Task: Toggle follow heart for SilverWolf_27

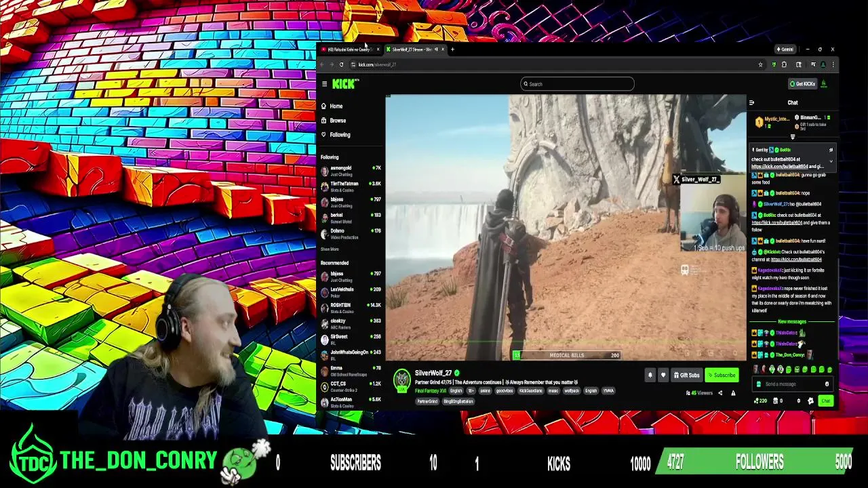Action: (663, 375)
